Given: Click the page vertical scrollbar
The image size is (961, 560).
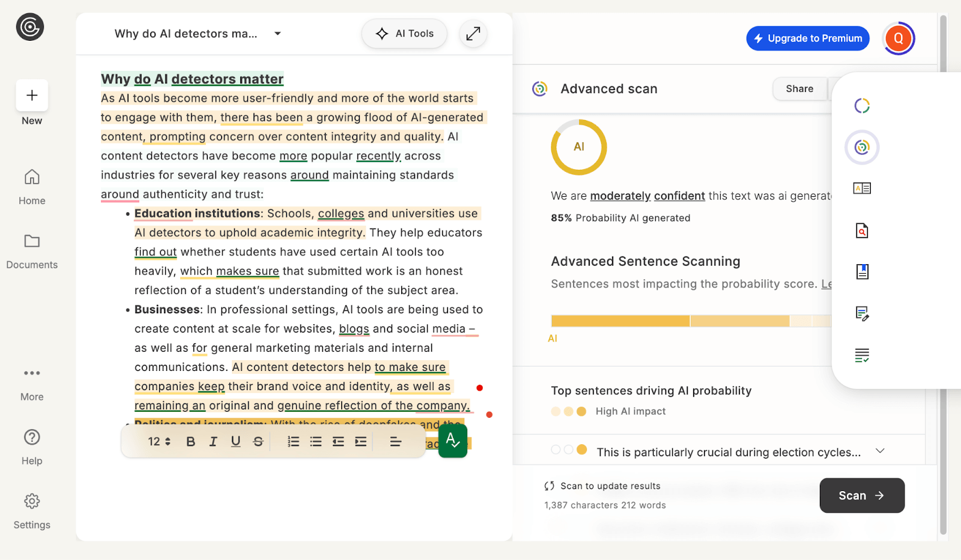Looking at the screenshot, I should pos(943,276).
